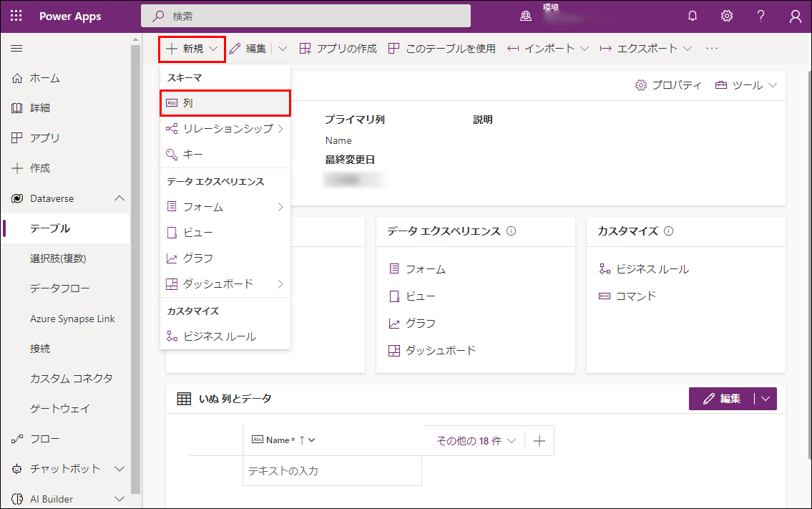Click the sidebar vertical scrollbar

pyautogui.click(x=136, y=269)
